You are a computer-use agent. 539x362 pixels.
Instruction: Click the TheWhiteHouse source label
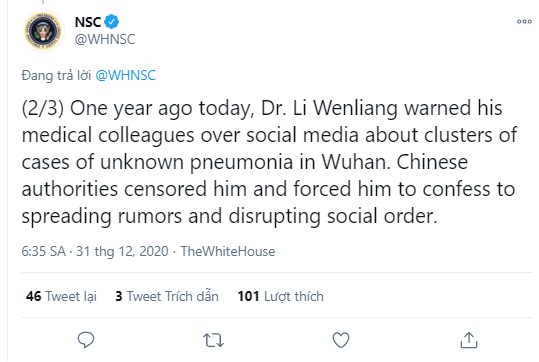coord(228,251)
